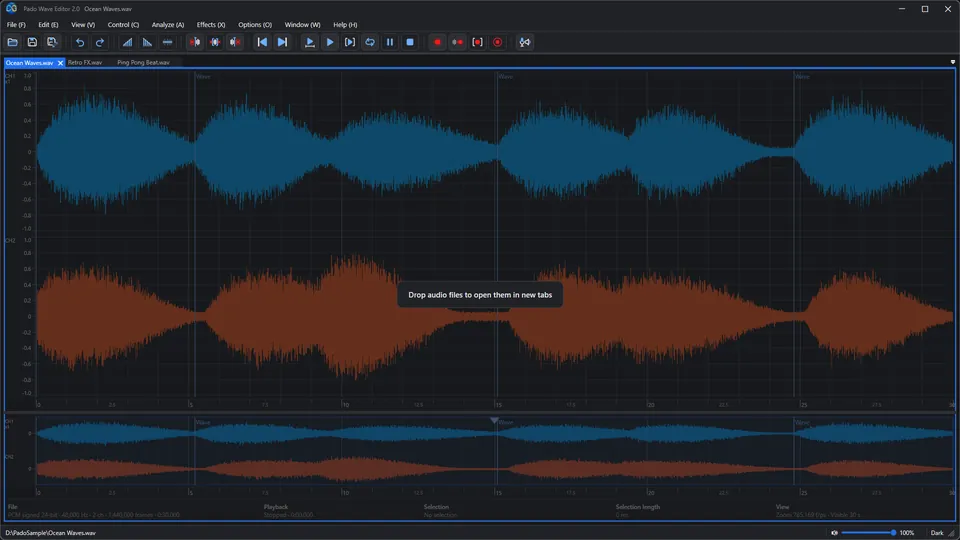This screenshot has height=540, width=960.
Task: Click the red circle record icon
Action: pyautogui.click(x=498, y=42)
